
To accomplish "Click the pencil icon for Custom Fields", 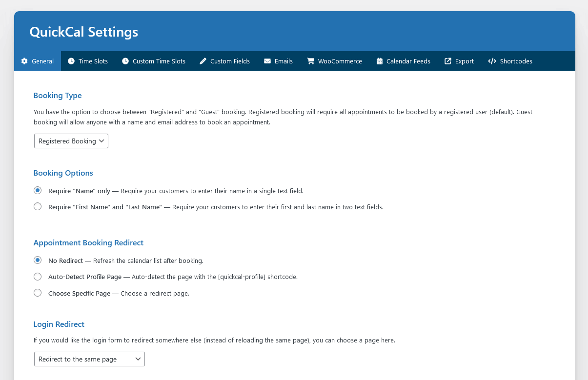I will 203,61.
